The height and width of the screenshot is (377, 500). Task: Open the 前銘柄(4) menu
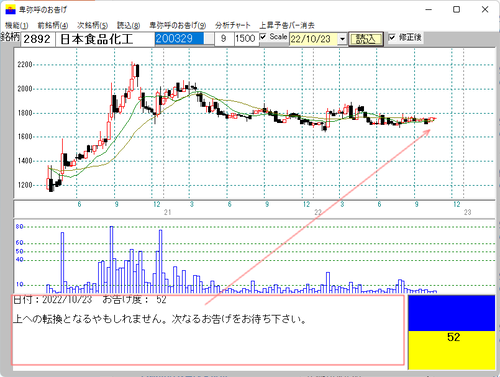(53, 25)
